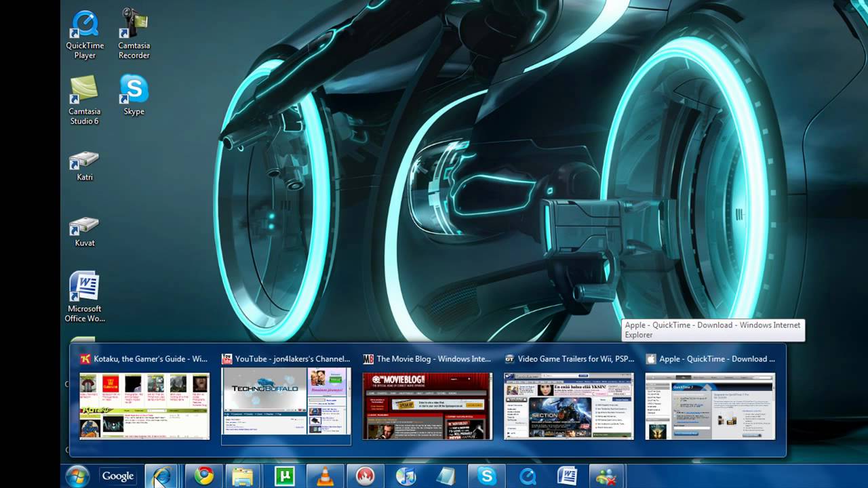Open Windows Live Messenger taskbar icon
868x488 pixels.
pyautogui.click(x=606, y=476)
